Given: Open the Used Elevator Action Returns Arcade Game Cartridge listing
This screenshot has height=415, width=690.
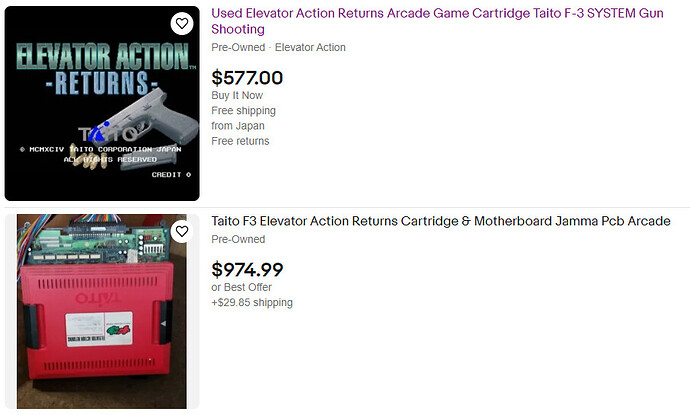Looking at the screenshot, I should [x=437, y=21].
